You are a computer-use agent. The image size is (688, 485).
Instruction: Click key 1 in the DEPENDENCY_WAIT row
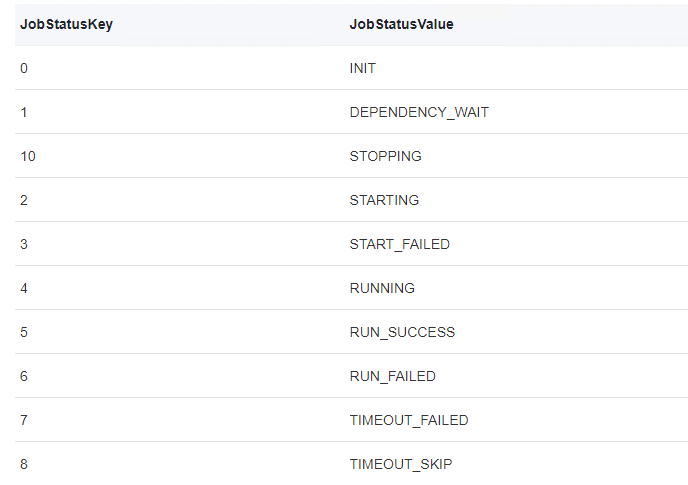(24, 112)
